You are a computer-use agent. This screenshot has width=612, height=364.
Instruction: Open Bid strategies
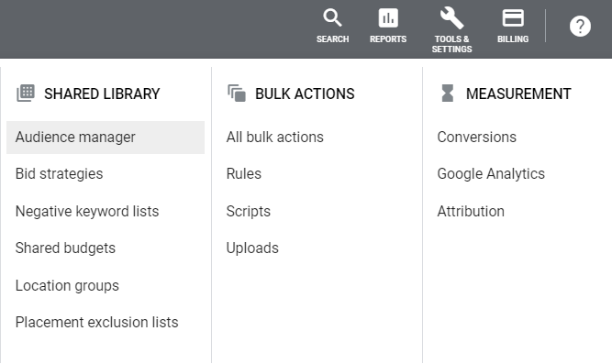(x=59, y=174)
